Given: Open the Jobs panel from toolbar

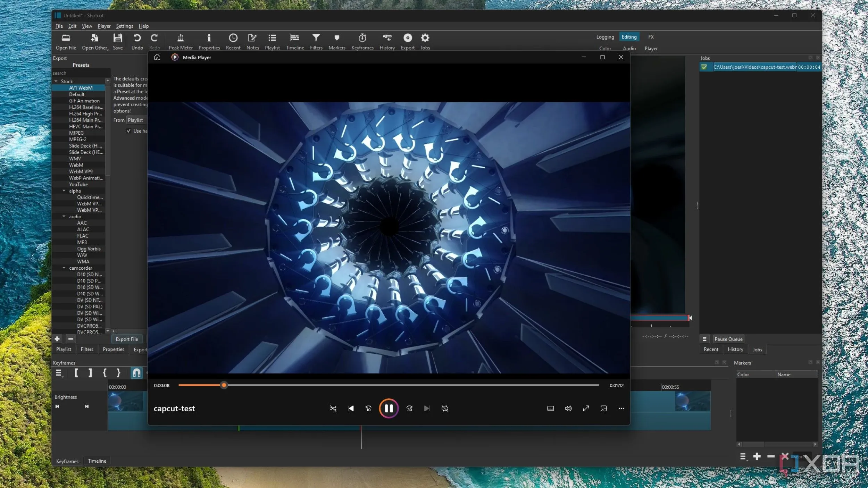Looking at the screenshot, I should [x=425, y=42].
